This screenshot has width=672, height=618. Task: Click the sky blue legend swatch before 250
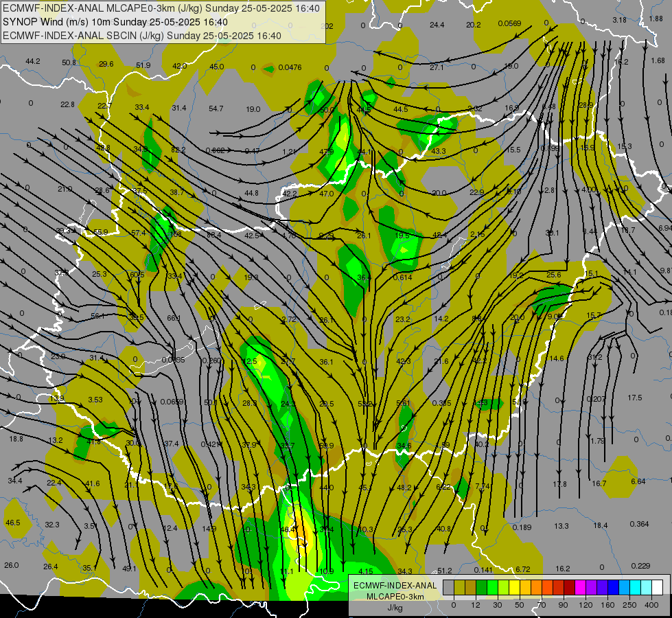[625, 587]
